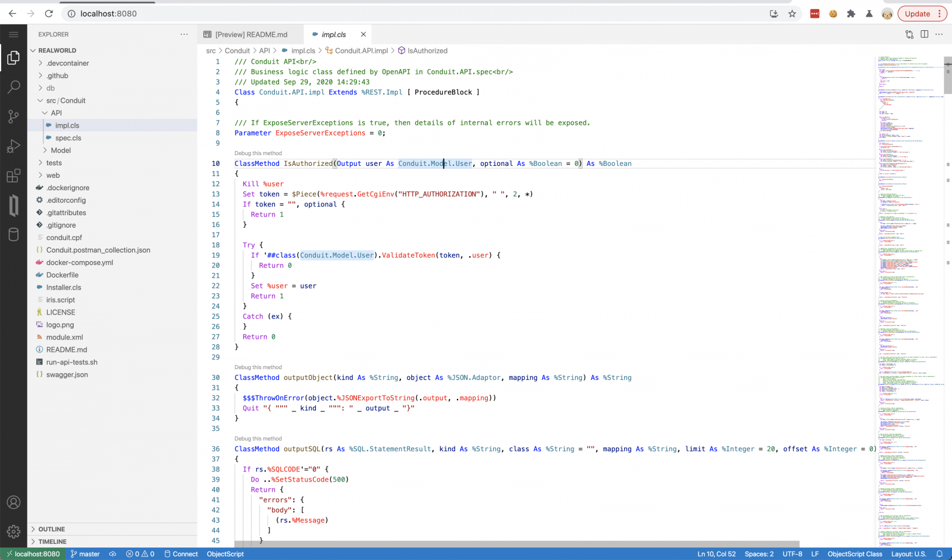This screenshot has width=952, height=560.
Task: Open the Extensions view
Action: click(13, 176)
